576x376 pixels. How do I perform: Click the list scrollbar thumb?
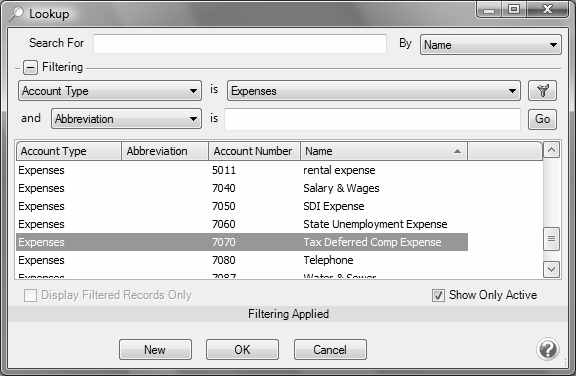(x=551, y=239)
